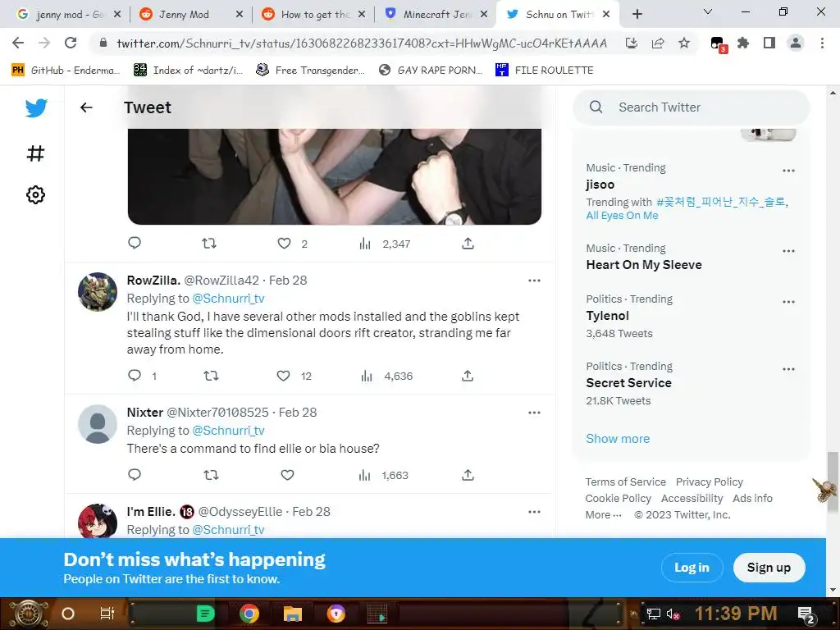Switch to the Minecraft Jenny tab

435,15
